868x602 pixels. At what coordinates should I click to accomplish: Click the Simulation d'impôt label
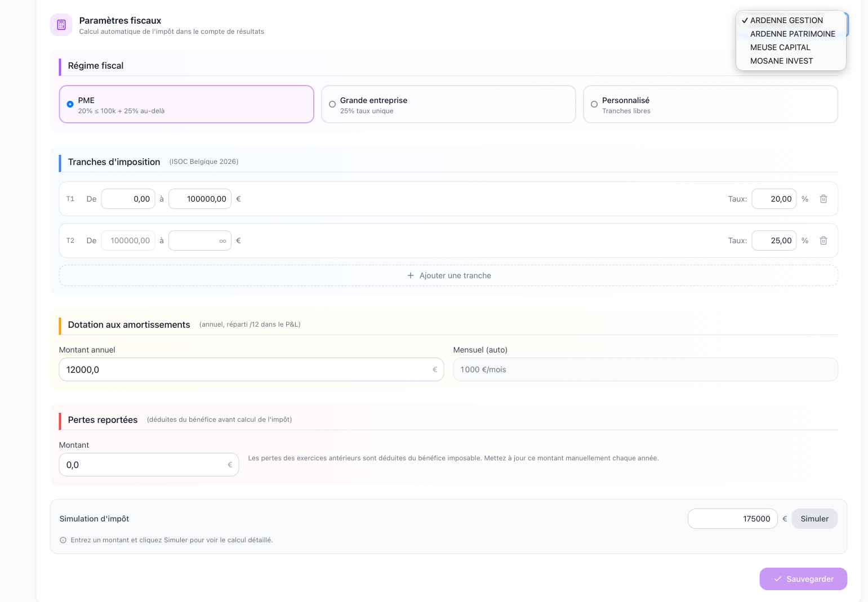[x=94, y=519]
